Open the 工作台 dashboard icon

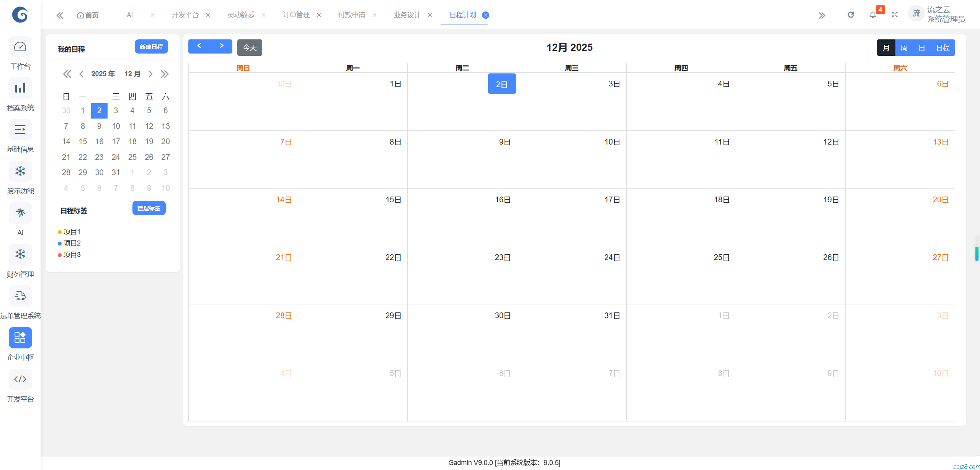20,47
